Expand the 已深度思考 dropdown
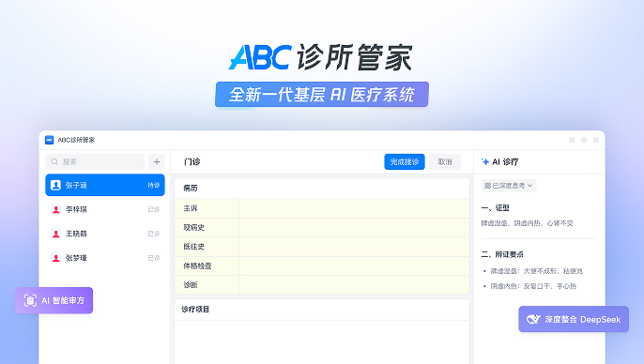Screen dimensions: 644x364 point(509,186)
